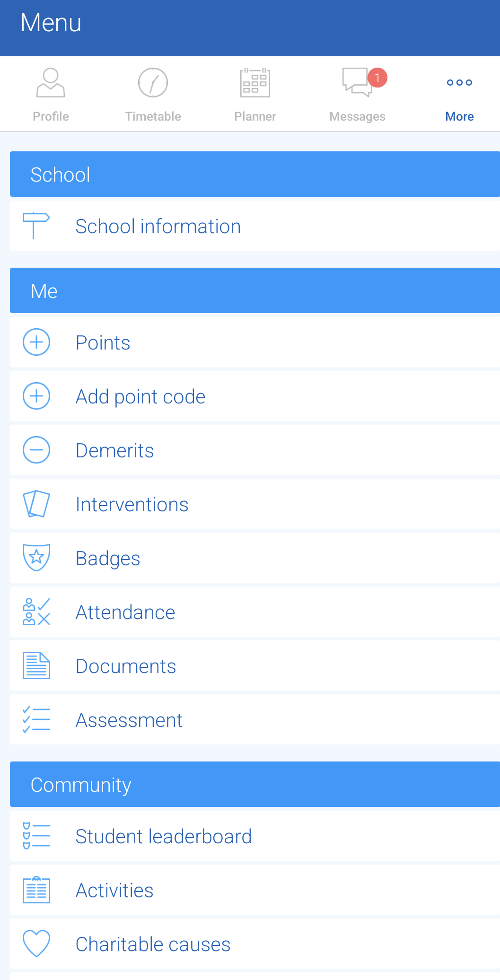Open the Add point code option
This screenshot has width=500, height=980.
(x=140, y=396)
